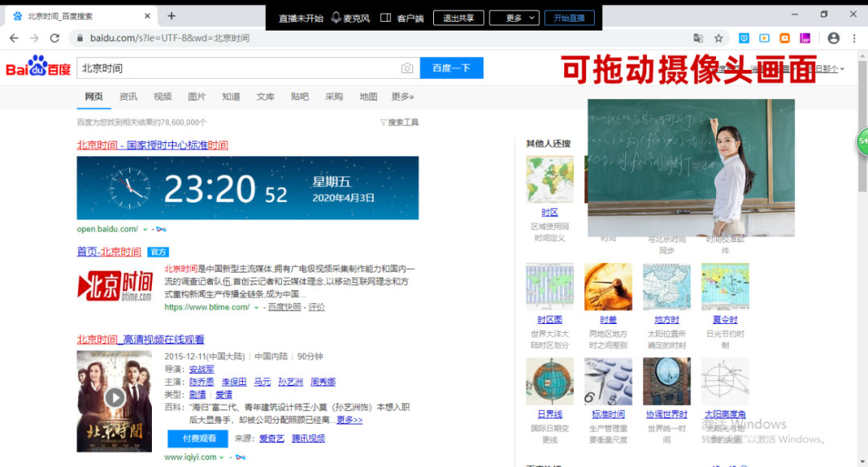Open the Chrome profile avatar icon
Screen dimensions: 868x467
click(x=833, y=38)
